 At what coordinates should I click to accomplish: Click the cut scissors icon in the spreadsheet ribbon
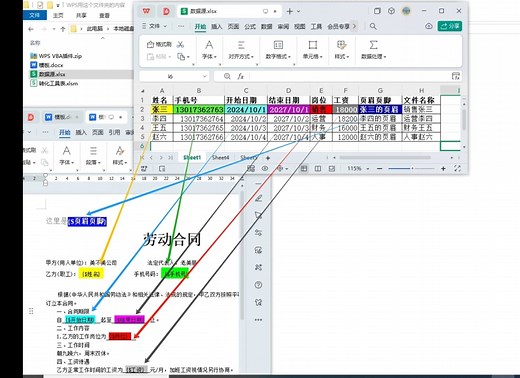(180, 44)
